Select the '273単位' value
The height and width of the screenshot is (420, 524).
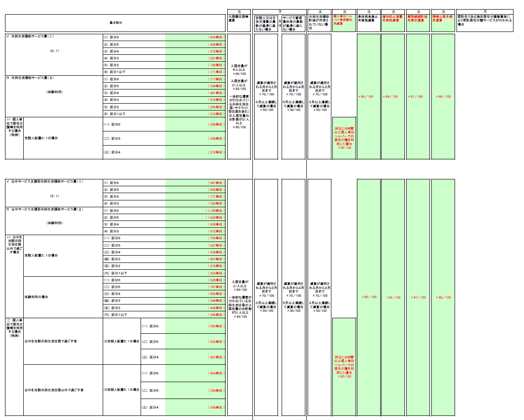click(x=216, y=114)
